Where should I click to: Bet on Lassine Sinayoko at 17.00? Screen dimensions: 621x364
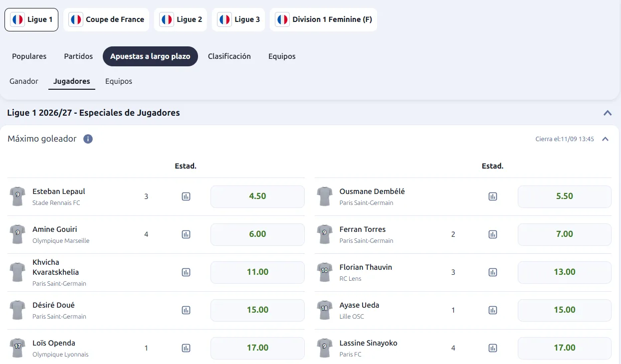pyautogui.click(x=565, y=348)
